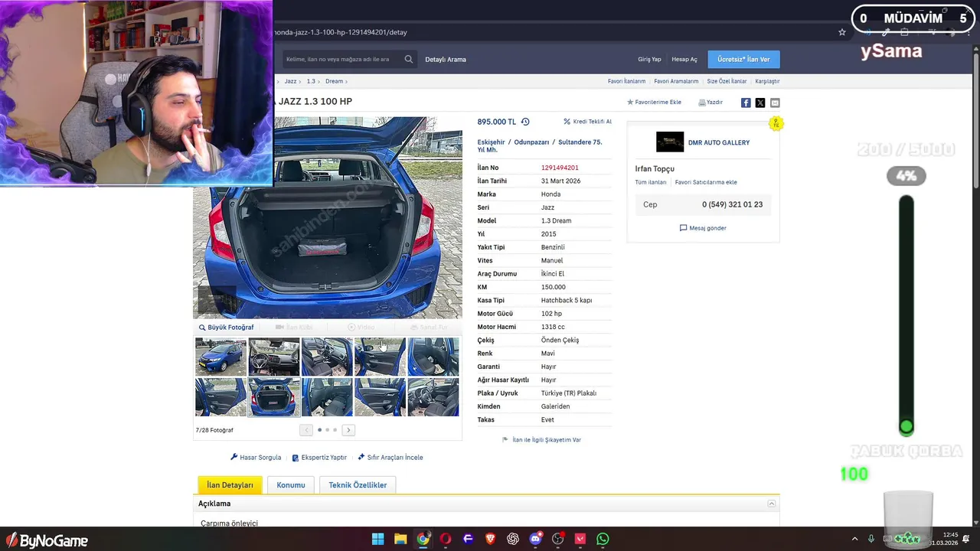Viewport: 980px width, 551px height.
Task: Select open trunk thumbnail
Action: [273, 397]
